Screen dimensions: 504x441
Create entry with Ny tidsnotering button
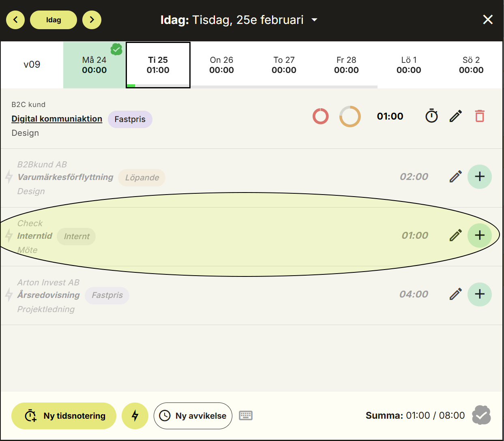[64, 416]
